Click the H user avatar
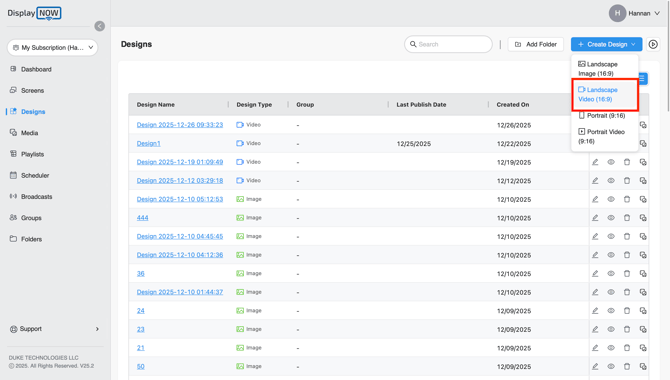Viewport: 670px width, 380px height. [617, 13]
